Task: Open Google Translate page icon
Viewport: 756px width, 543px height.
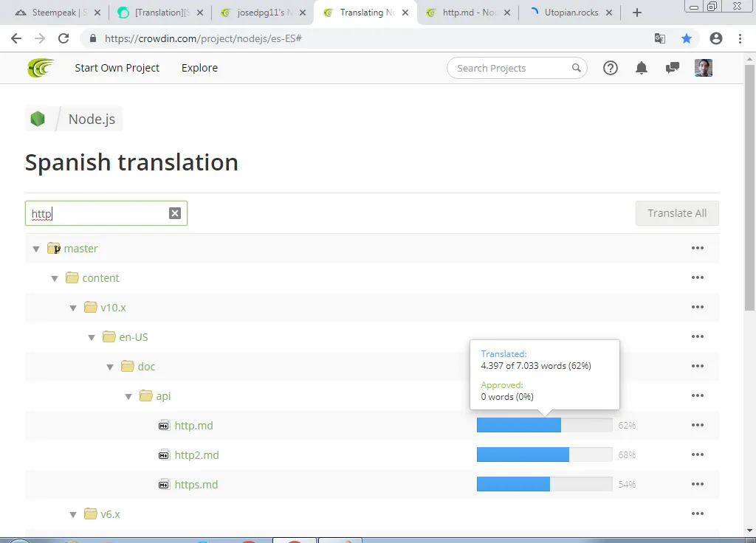Action: pyautogui.click(x=660, y=38)
